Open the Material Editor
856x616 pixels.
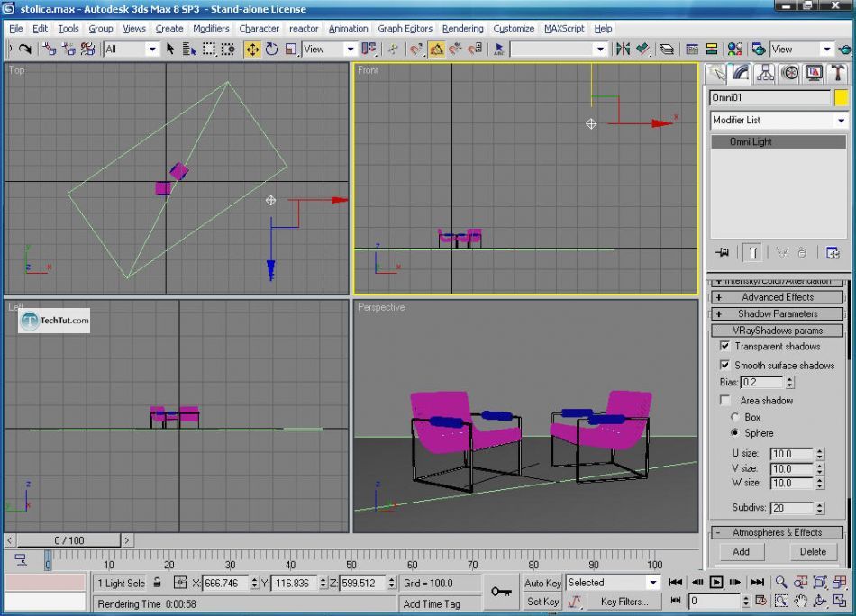pos(734,50)
